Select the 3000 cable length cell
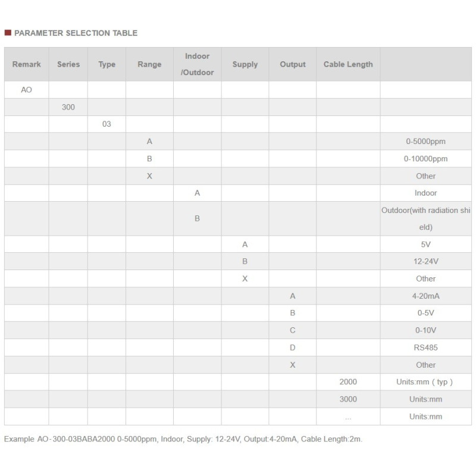Screen dimensions: 476x476 [x=348, y=399]
